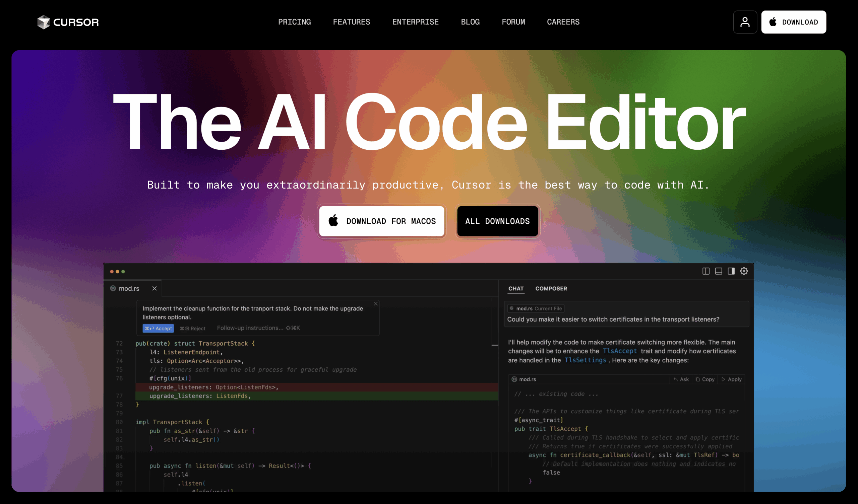Open the editor settings gear icon
This screenshot has width=858, height=504.
pos(744,271)
